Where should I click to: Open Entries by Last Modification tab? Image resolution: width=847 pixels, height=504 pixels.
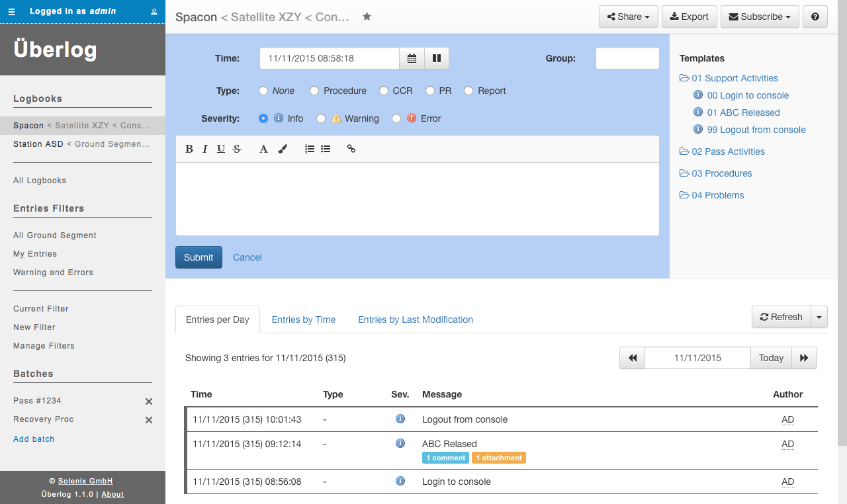pos(415,319)
